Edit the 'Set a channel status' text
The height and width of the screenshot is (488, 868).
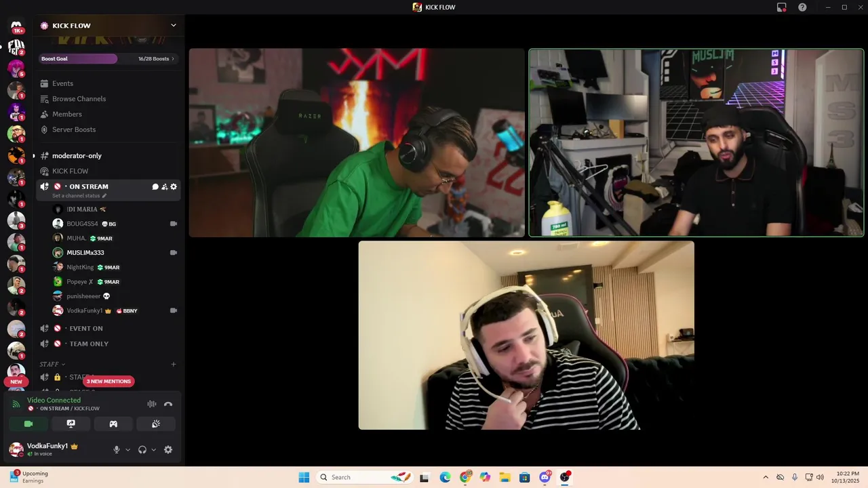(79, 196)
